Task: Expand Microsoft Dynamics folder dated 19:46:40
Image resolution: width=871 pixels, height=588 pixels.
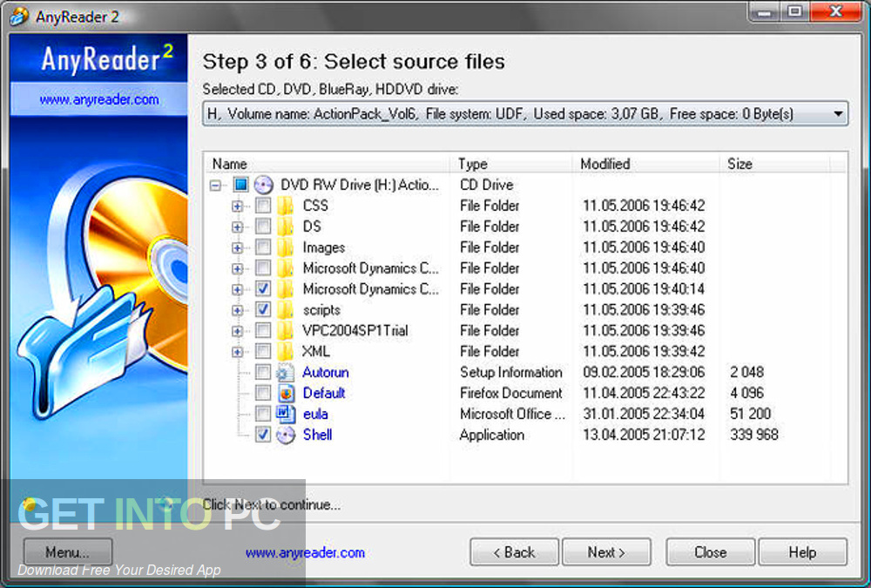Action: (x=237, y=269)
